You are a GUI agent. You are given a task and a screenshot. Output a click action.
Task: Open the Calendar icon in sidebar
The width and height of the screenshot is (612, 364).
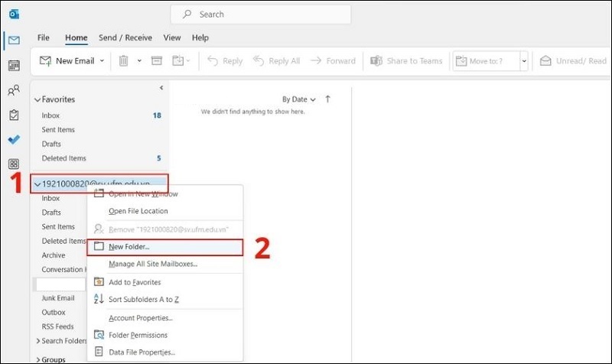(x=14, y=65)
